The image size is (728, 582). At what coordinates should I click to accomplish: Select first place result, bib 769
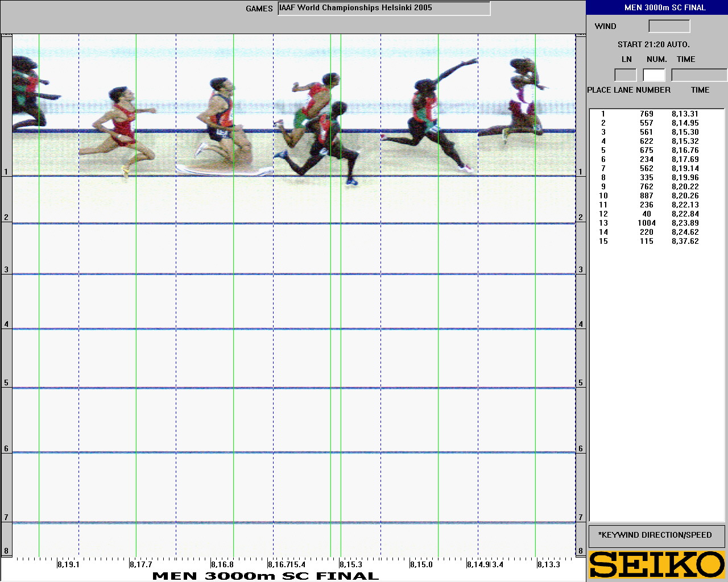point(647,114)
